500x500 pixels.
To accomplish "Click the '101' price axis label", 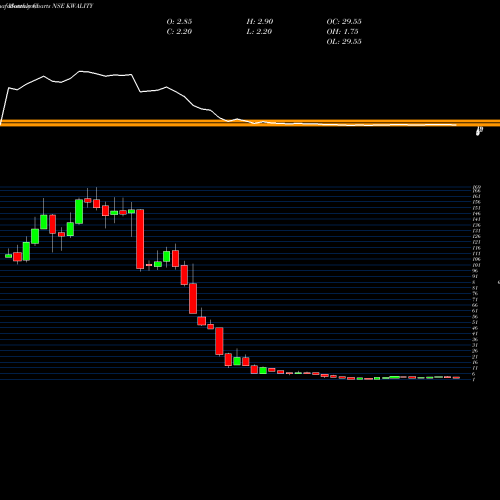I will 476,265.
